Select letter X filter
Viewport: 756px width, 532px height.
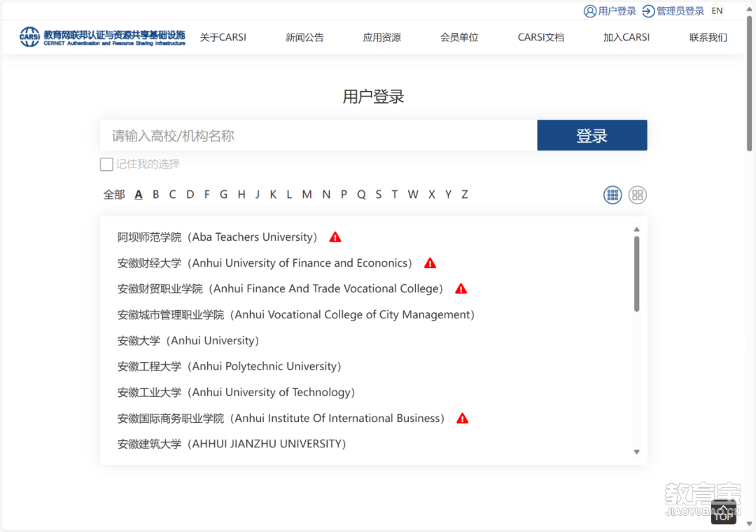[431, 195]
